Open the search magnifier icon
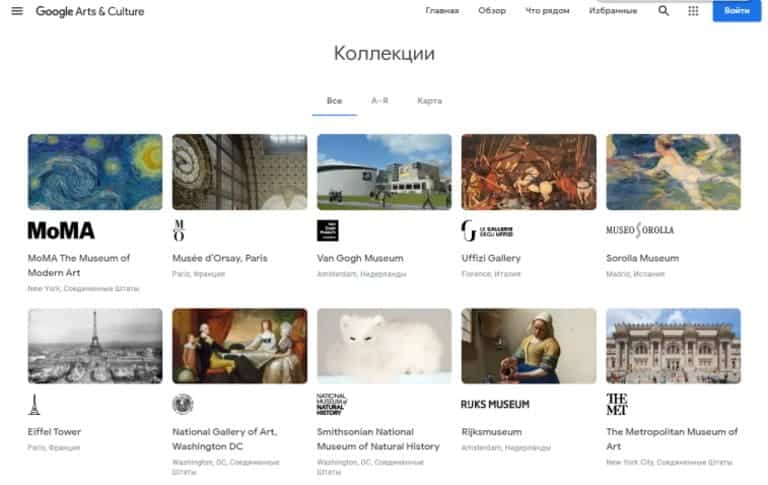This screenshot has height=485, width=768. coord(663,11)
